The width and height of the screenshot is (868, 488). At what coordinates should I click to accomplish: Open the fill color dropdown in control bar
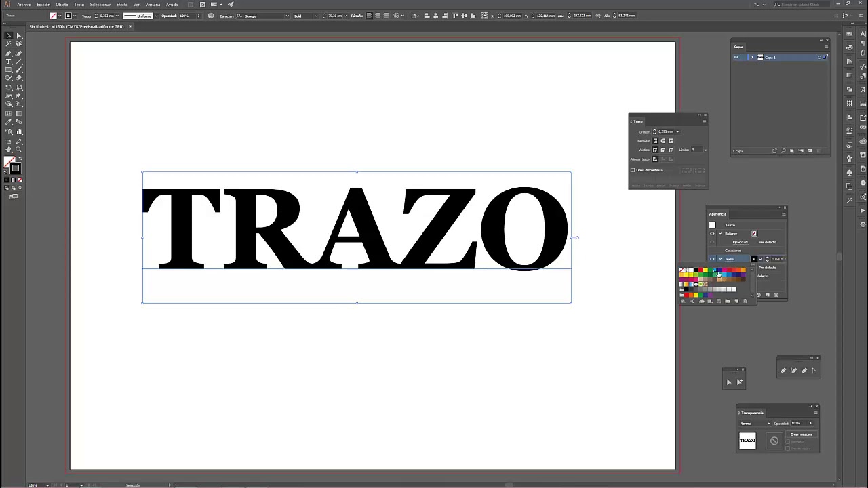tap(60, 16)
